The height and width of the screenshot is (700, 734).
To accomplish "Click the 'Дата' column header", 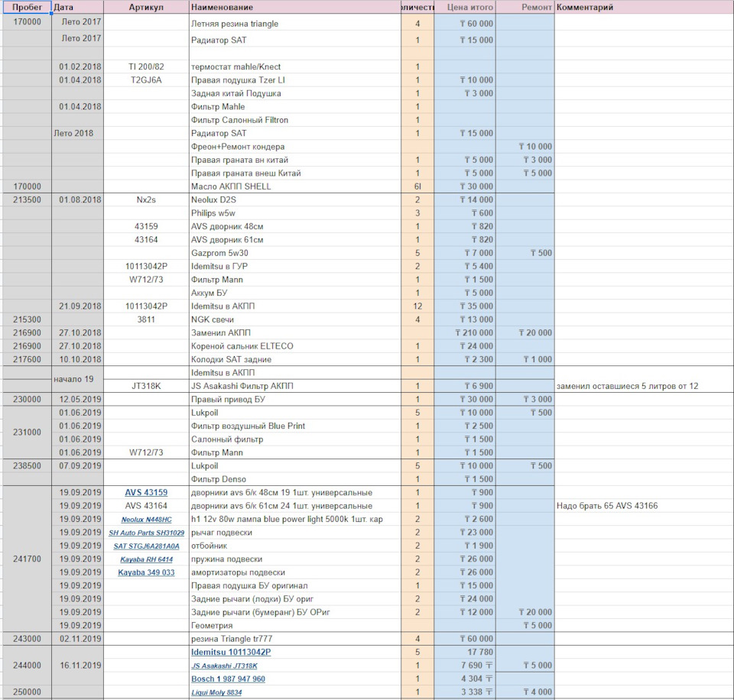I will [x=78, y=7].
